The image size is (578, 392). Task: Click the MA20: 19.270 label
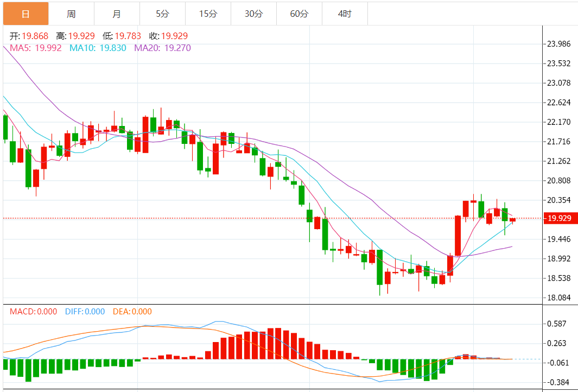(x=163, y=48)
